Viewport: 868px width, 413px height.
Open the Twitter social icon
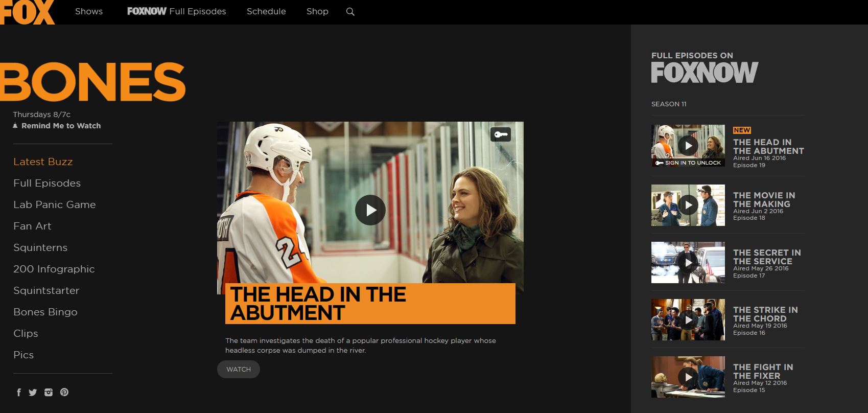pos(33,392)
